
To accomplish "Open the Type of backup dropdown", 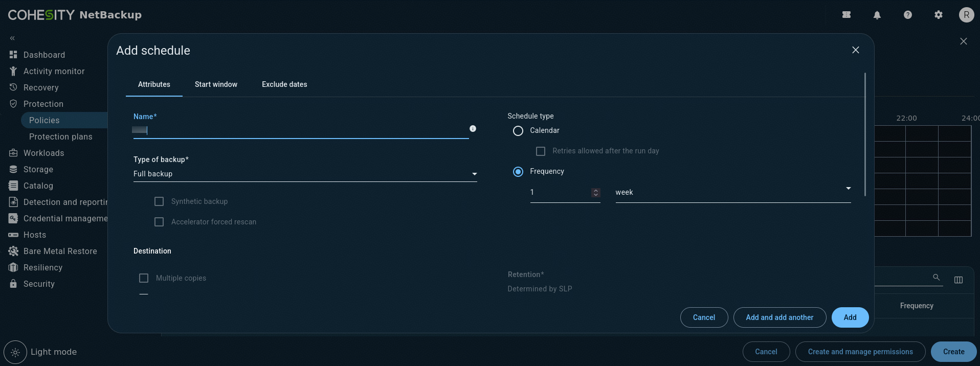I will pyautogui.click(x=305, y=174).
